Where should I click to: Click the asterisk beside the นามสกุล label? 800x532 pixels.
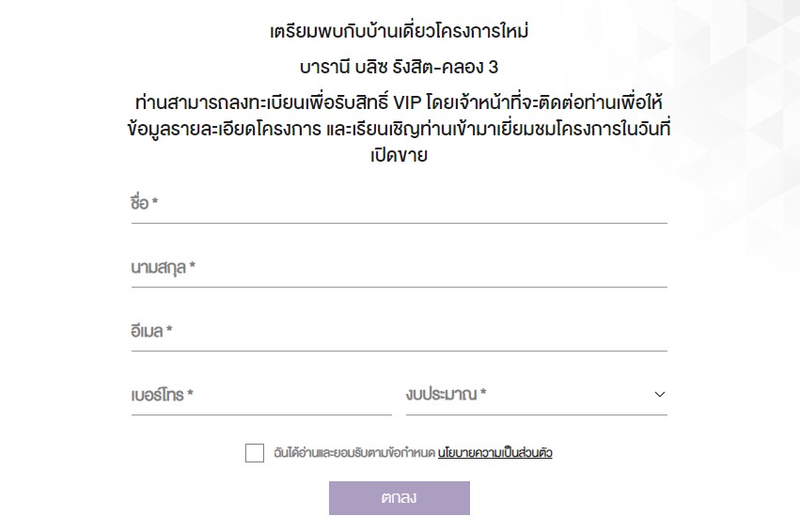[193, 265]
